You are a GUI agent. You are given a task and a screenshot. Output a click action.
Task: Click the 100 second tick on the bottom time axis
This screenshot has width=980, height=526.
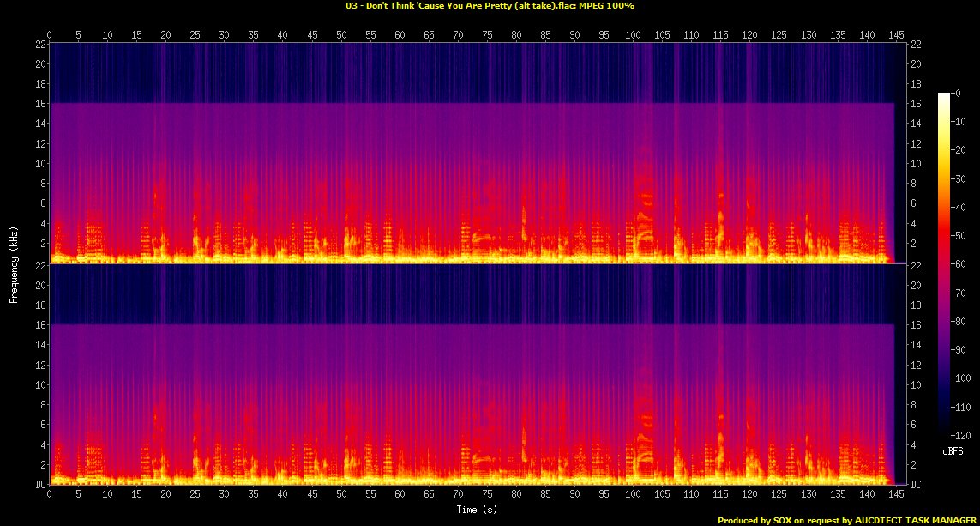(634, 496)
